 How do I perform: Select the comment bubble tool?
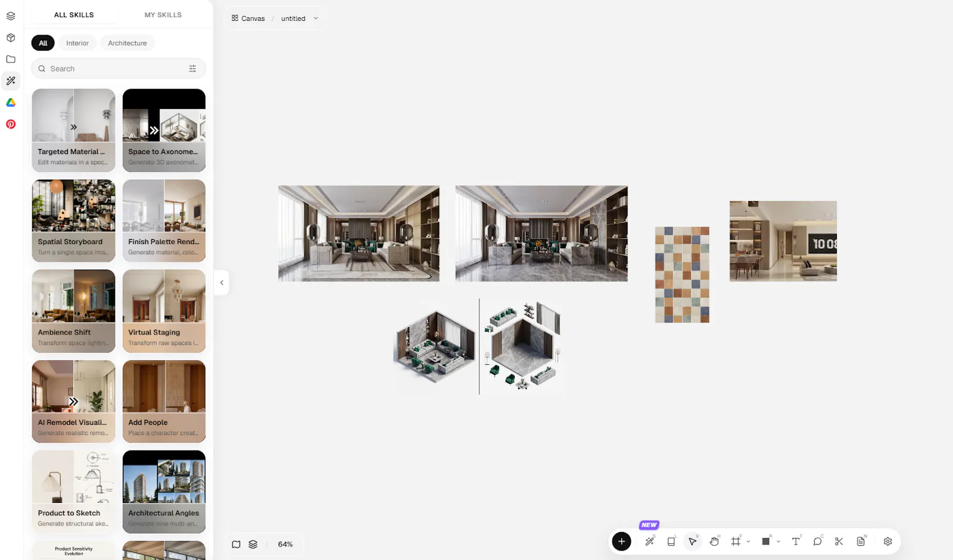tap(817, 542)
